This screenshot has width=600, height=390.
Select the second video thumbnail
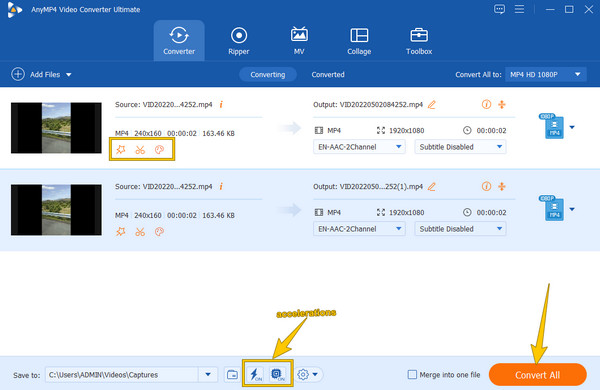click(56, 210)
